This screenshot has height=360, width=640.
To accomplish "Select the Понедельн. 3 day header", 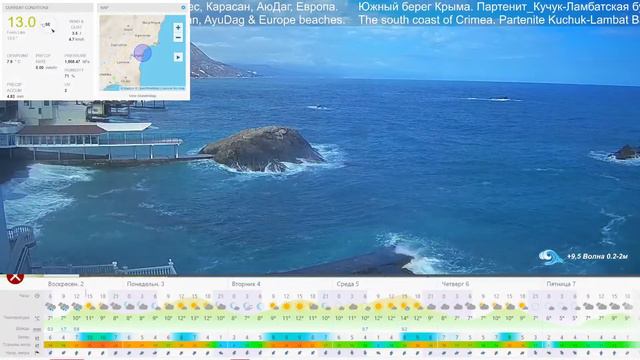I will 145,284.
